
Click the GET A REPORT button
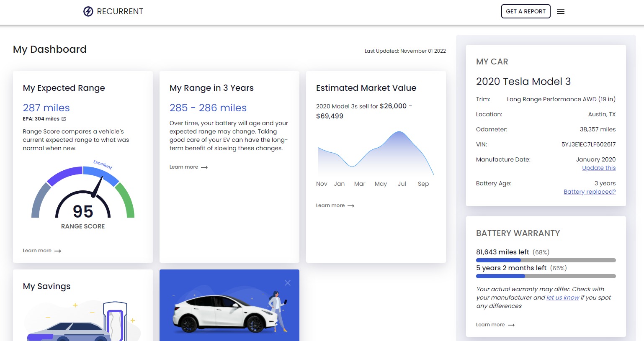[526, 11]
